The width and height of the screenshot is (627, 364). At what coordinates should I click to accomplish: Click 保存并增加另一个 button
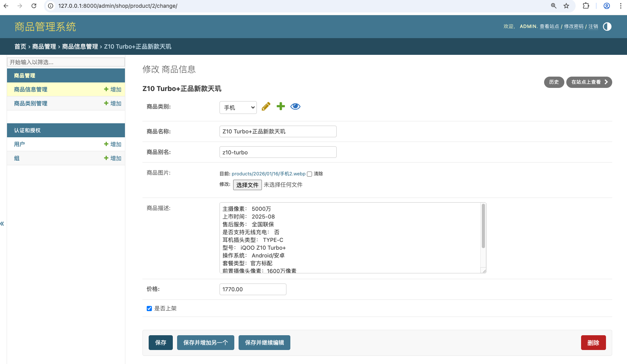205,343
